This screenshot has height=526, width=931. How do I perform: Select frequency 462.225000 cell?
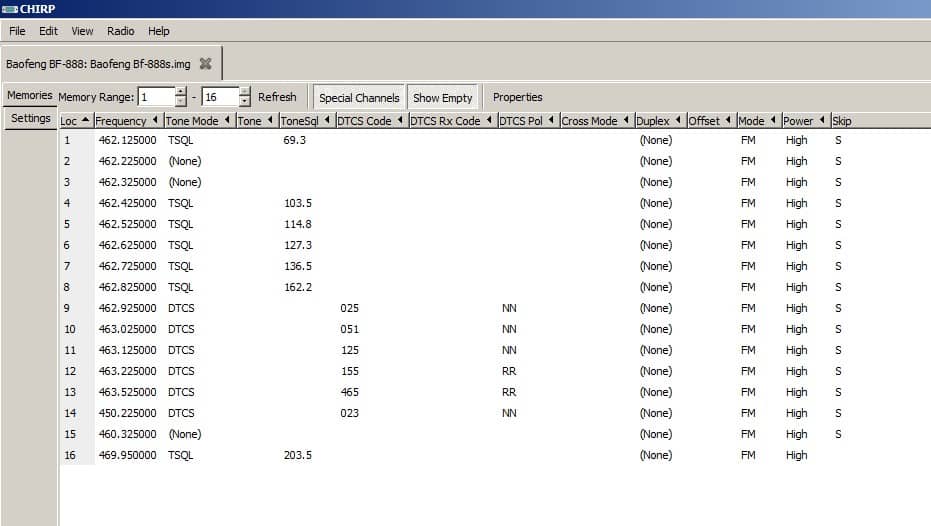point(128,161)
